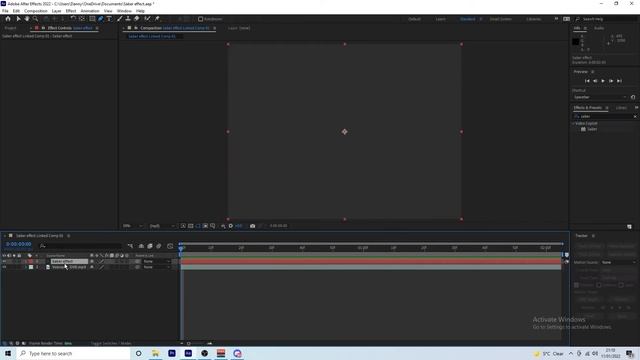Select the Zoom magnifier tool

point(36,19)
